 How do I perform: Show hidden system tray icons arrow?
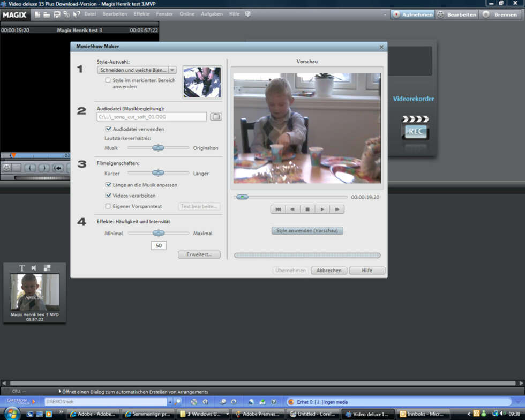click(468, 414)
